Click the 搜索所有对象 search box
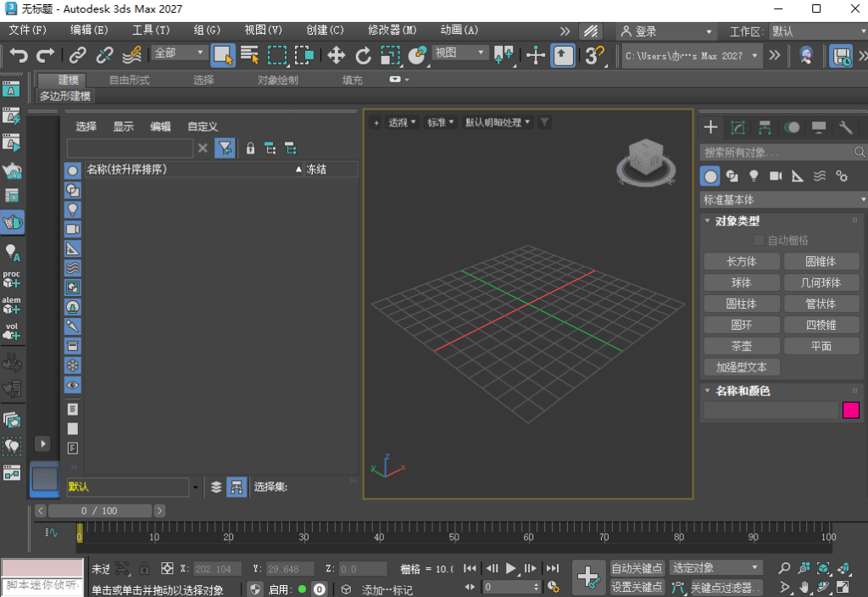The image size is (868, 597). 782,152
